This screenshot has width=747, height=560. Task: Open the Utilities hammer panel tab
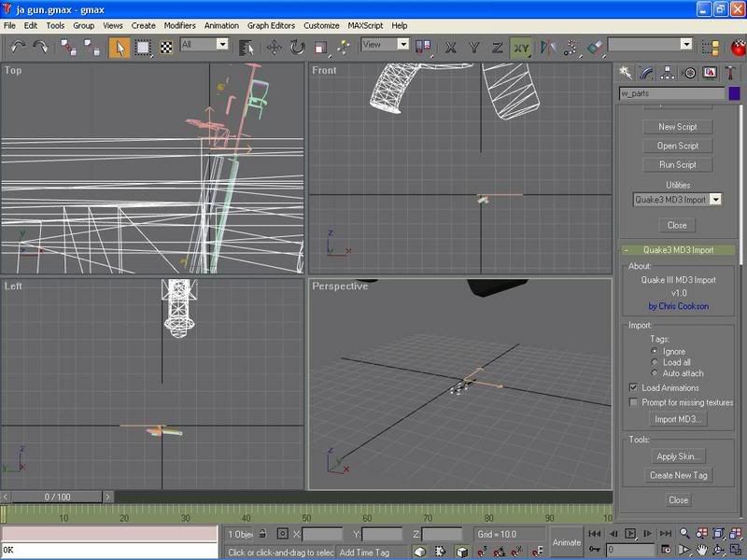click(x=731, y=73)
